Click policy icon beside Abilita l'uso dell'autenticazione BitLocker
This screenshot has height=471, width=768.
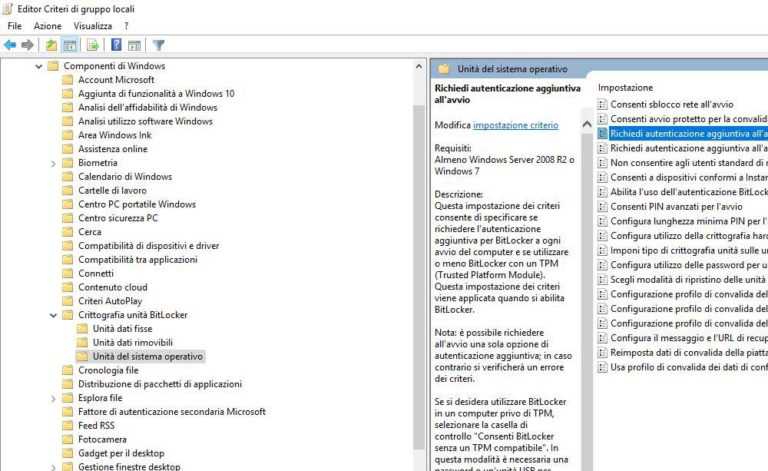(602, 192)
